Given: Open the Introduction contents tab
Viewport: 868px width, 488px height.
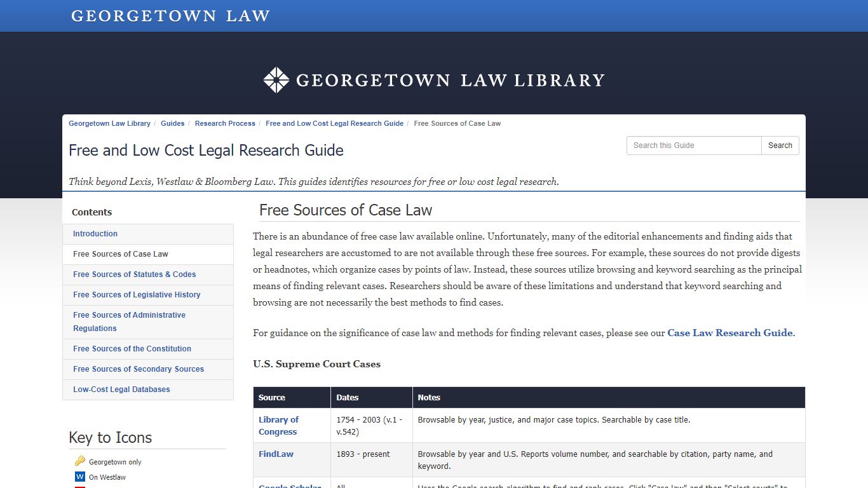Looking at the screenshot, I should (148, 234).
